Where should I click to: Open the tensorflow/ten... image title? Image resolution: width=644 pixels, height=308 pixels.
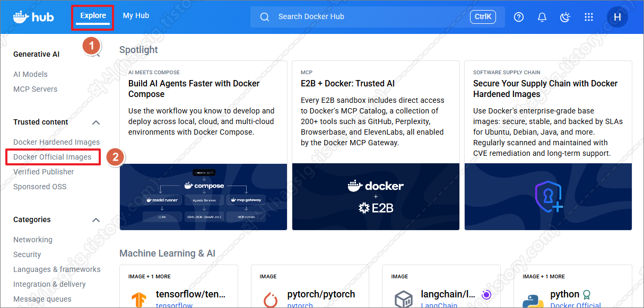click(191, 294)
